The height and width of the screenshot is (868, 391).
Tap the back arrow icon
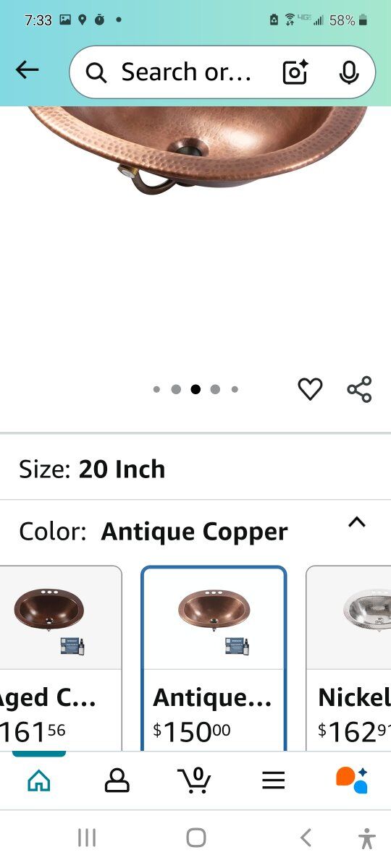pos(27,70)
